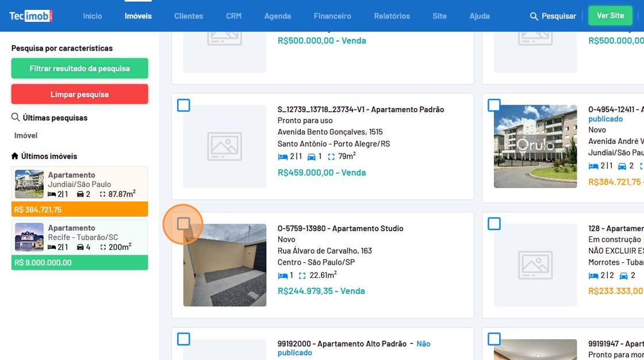Click the green Ver Site button
The image size is (644, 360).
pos(610,16)
